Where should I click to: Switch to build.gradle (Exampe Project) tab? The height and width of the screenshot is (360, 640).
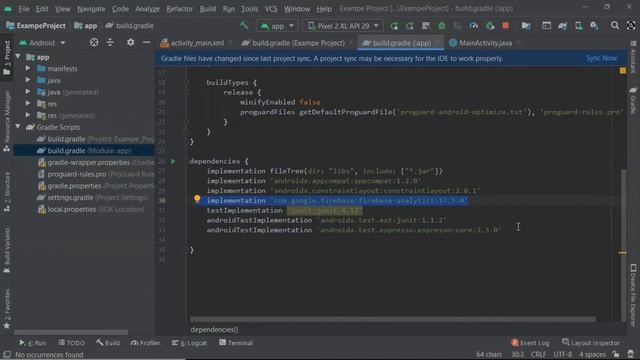(x=298, y=43)
